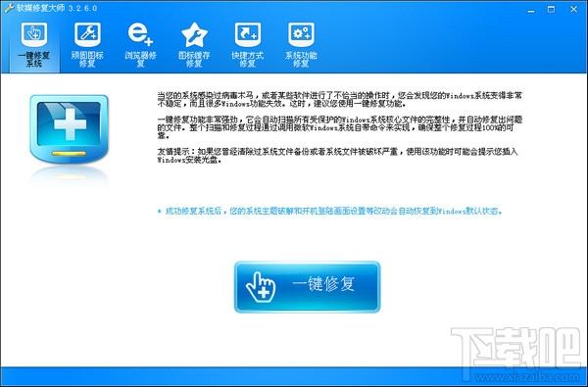This screenshot has width=588, height=387.
Task: Minimize the 软媒修复大师 window
Action: [x=531, y=10]
